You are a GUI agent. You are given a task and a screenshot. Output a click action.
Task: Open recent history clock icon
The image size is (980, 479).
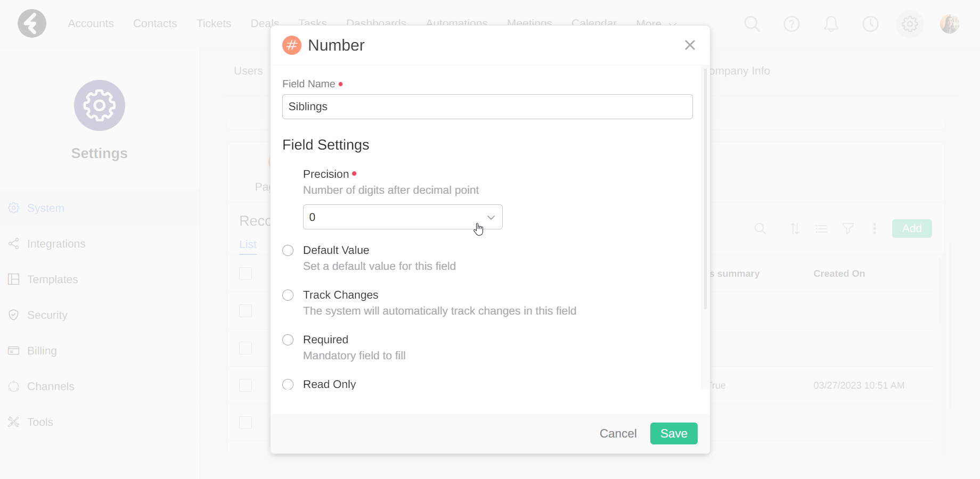click(x=870, y=23)
